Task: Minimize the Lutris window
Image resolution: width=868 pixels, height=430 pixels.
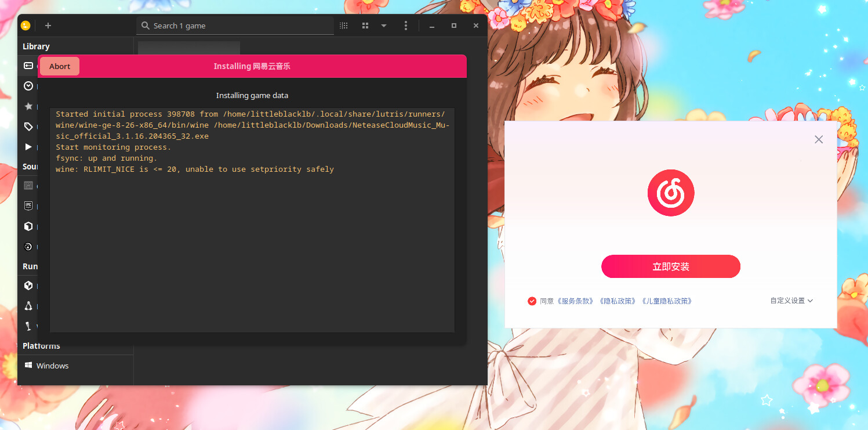Action: [x=432, y=26]
